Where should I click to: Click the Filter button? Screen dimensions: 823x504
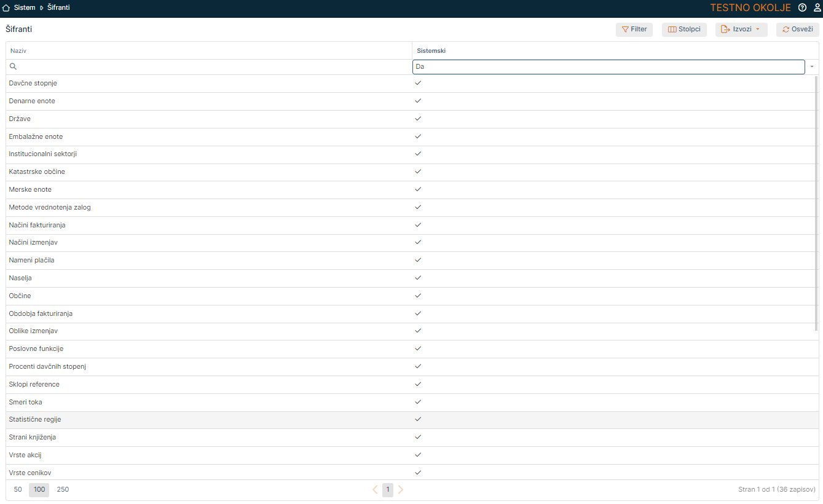tap(634, 30)
